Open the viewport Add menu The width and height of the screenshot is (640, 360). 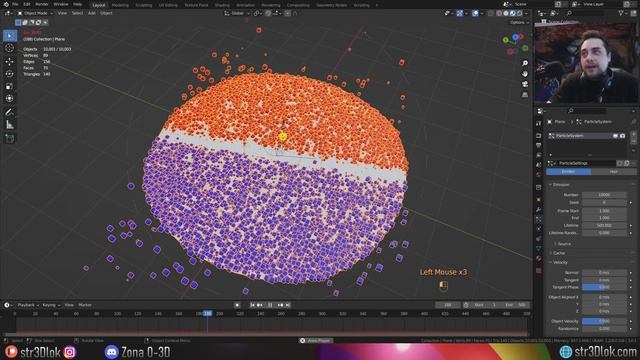tap(91, 13)
